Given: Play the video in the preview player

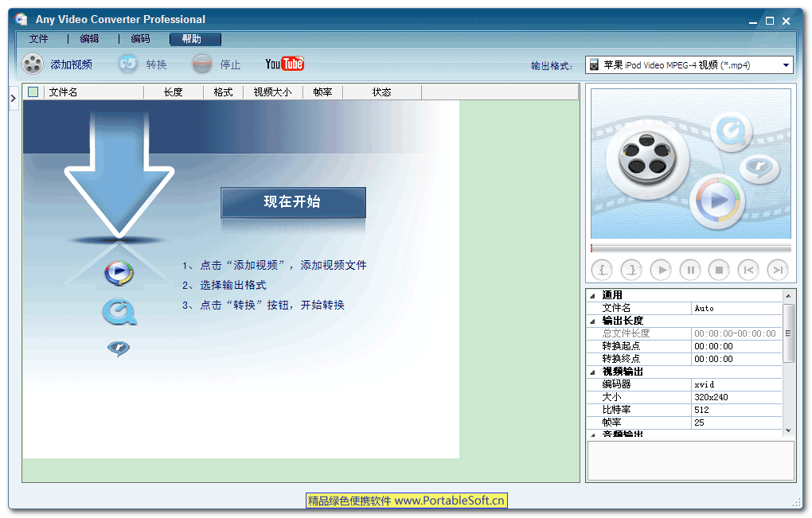Looking at the screenshot, I should point(661,270).
